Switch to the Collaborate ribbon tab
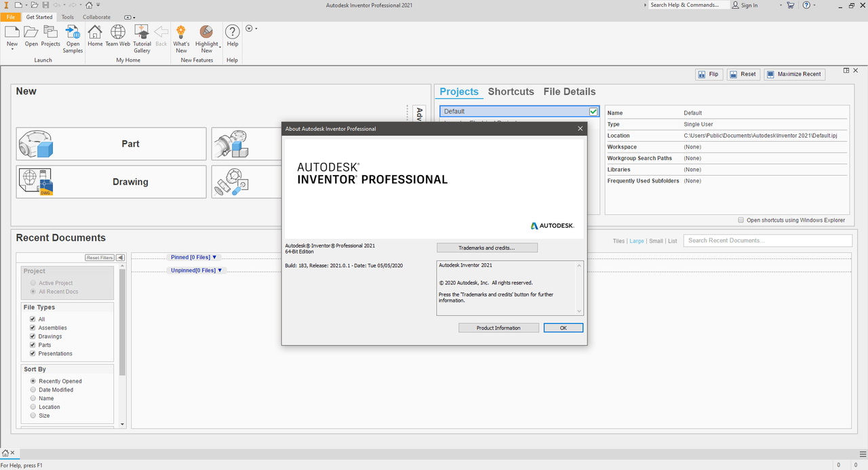868x470 pixels. point(96,17)
